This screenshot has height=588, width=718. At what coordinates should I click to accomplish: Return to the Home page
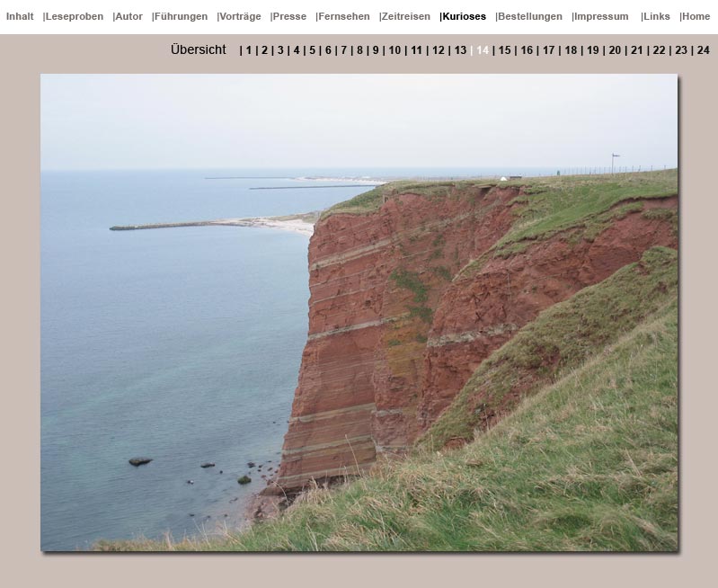tap(696, 16)
